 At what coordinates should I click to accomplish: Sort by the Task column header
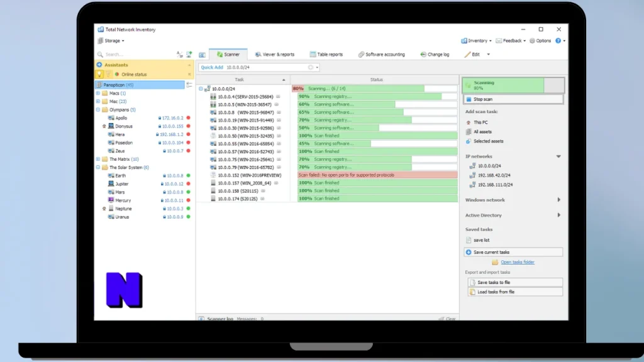tap(243, 80)
